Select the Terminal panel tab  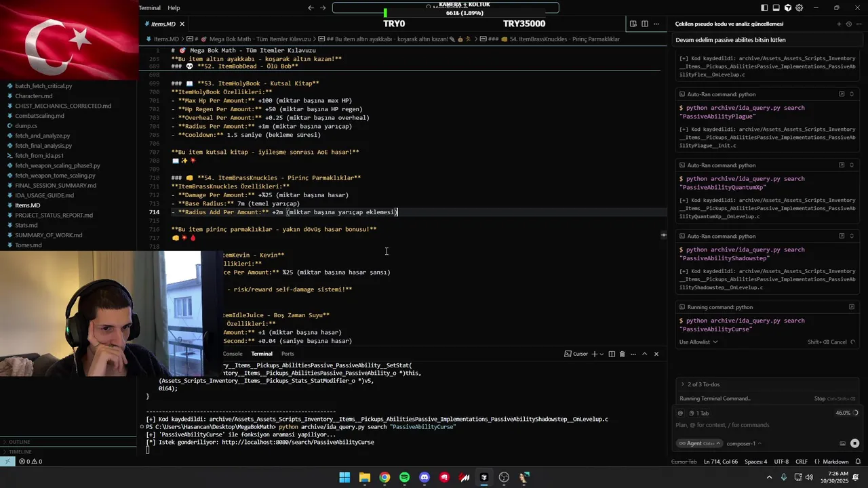point(262,354)
